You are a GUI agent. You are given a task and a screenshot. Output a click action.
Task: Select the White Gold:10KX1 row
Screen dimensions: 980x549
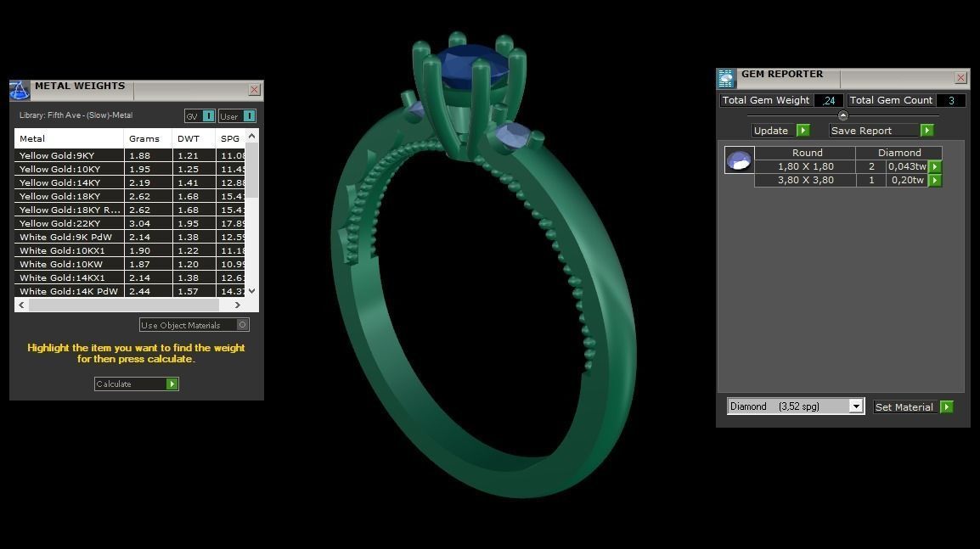pos(130,250)
